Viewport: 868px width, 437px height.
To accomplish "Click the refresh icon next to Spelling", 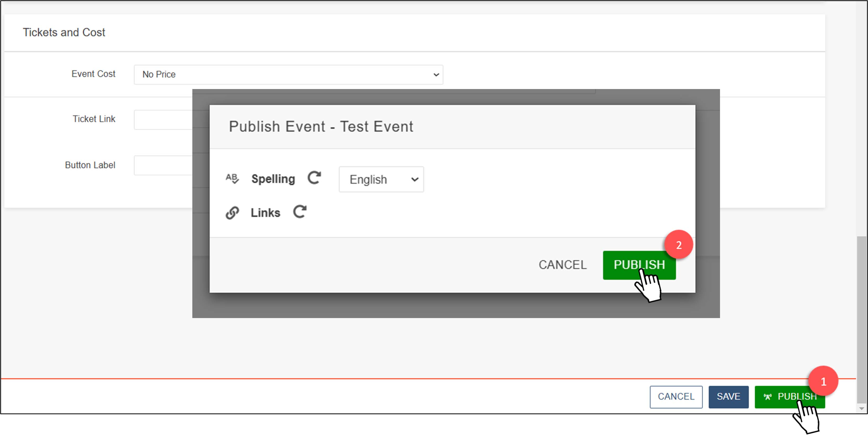I will pyautogui.click(x=314, y=178).
